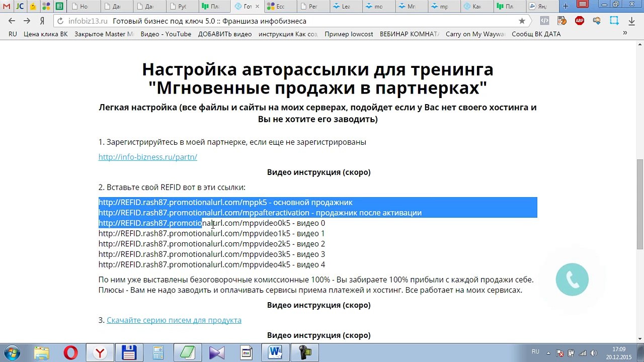Image resolution: width=644 pixels, height=362 pixels.
Task: Bookmark this page with the star
Action: [522, 21]
